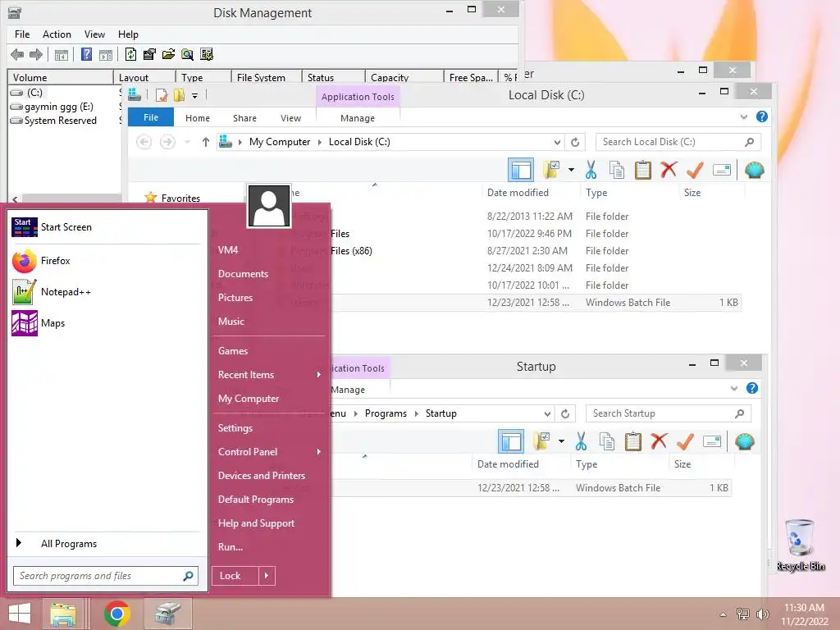Click orange checkmark Properties in Local Disk window

695,171
